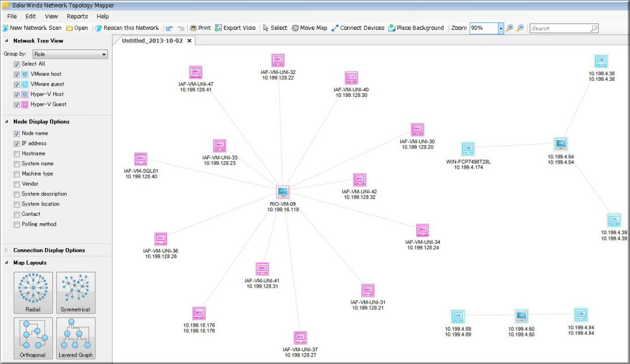
Task: Choose the Connect Devices tool
Action: 358,28
